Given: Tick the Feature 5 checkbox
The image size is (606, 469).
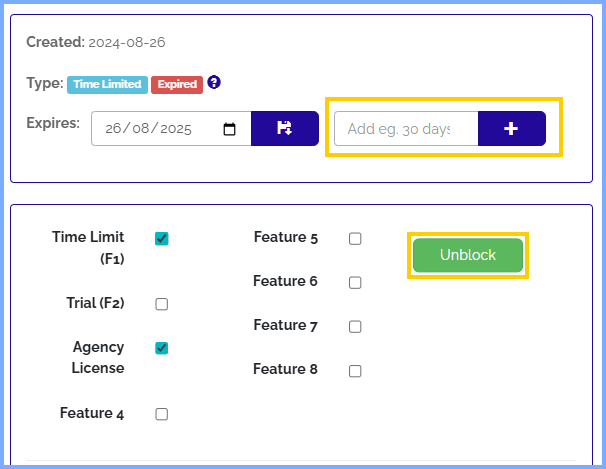Looking at the screenshot, I should [355, 239].
